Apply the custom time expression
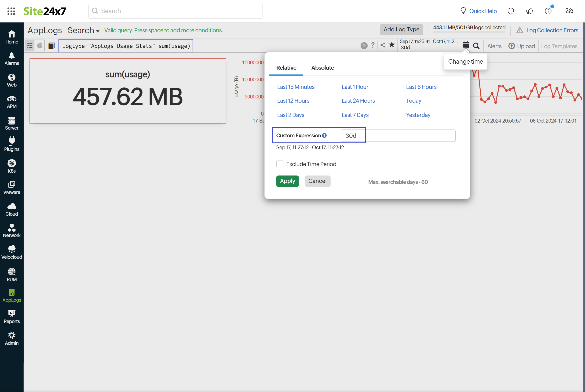The height and width of the screenshot is (392, 585). pos(287,181)
